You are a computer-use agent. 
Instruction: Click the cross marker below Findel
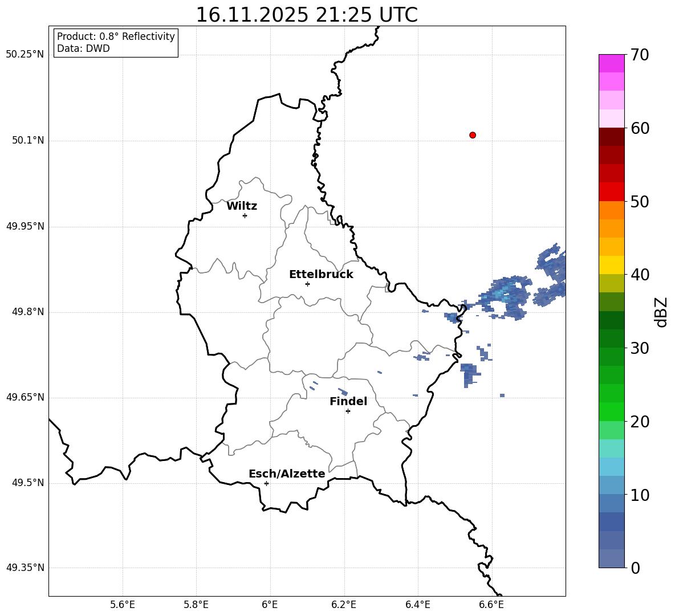(348, 411)
